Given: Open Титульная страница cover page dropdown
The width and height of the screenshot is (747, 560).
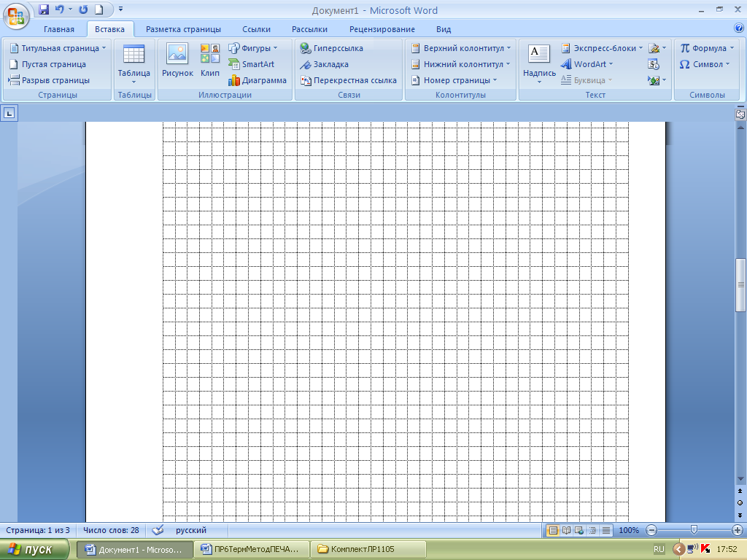Looking at the screenshot, I should coord(58,48).
